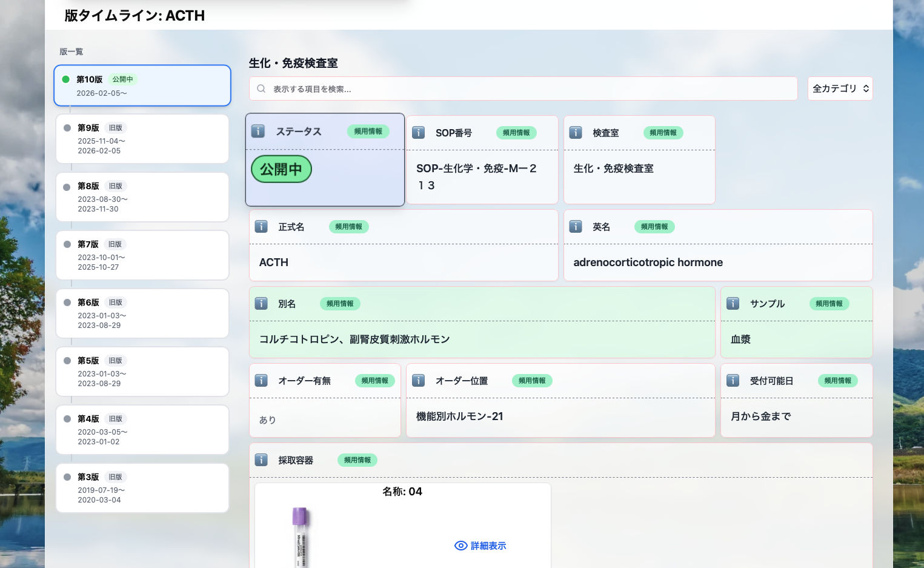Select the 第9版 version entry
This screenshot has height=568, width=924.
click(x=142, y=139)
